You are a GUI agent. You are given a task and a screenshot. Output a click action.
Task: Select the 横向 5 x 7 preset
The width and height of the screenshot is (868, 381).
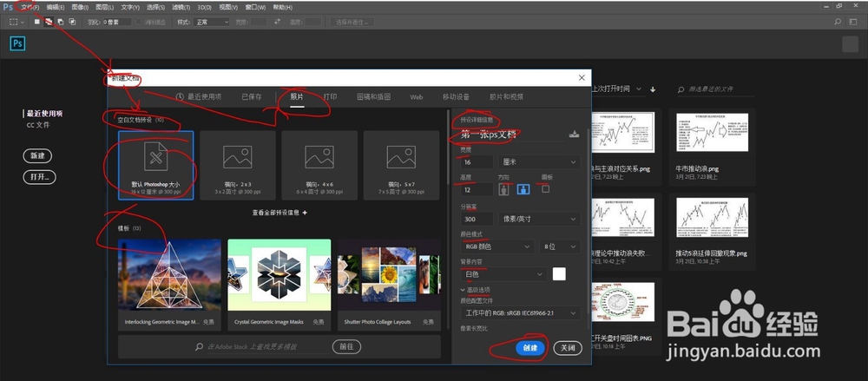401,165
